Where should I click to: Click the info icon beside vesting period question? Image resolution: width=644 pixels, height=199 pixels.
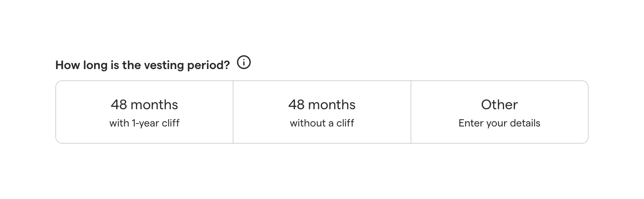(244, 63)
